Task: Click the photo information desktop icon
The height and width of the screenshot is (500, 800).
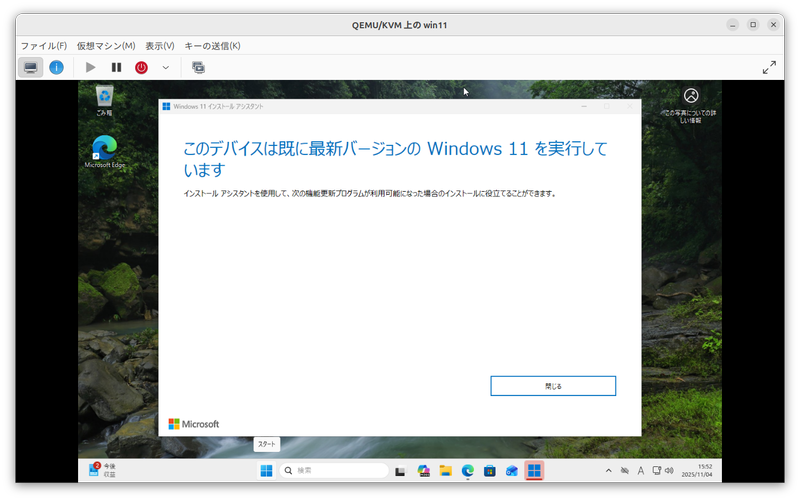Action: (x=691, y=105)
